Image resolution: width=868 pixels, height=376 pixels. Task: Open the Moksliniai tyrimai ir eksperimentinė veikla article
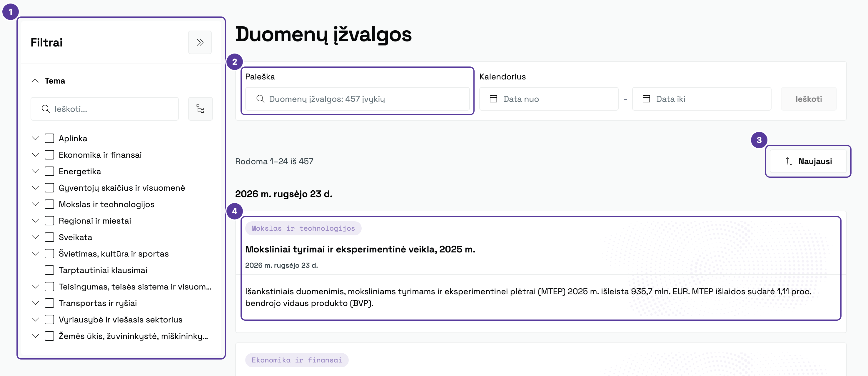point(360,249)
